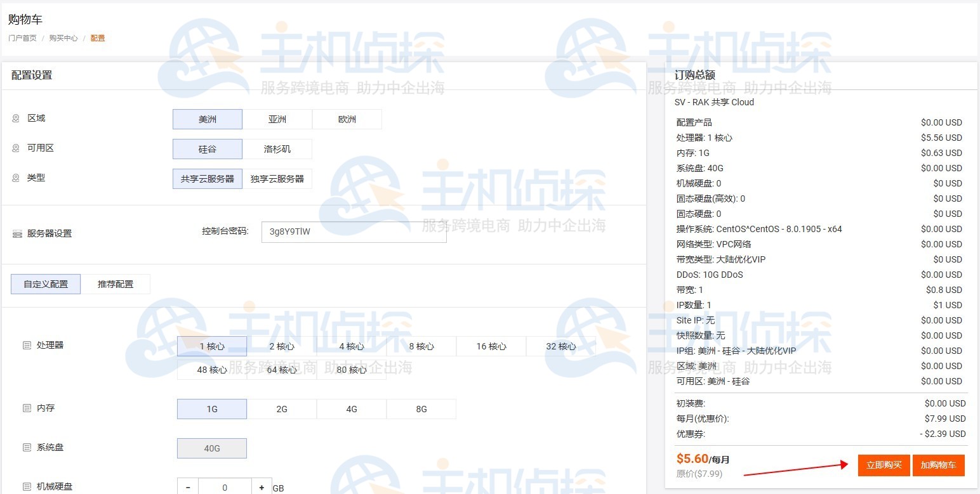Select the 亚洲 region option
980x494 pixels.
point(277,119)
